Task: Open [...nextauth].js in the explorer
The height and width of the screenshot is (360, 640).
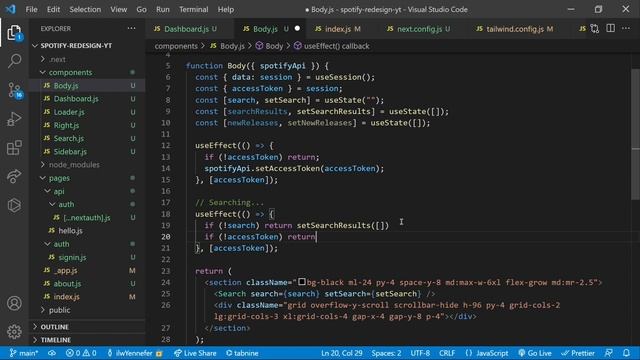Action: tap(87, 218)
